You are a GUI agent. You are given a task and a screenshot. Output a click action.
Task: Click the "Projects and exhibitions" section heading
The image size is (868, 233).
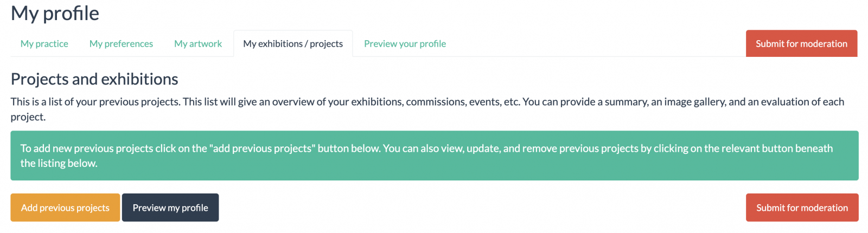(x=94, y=79)
